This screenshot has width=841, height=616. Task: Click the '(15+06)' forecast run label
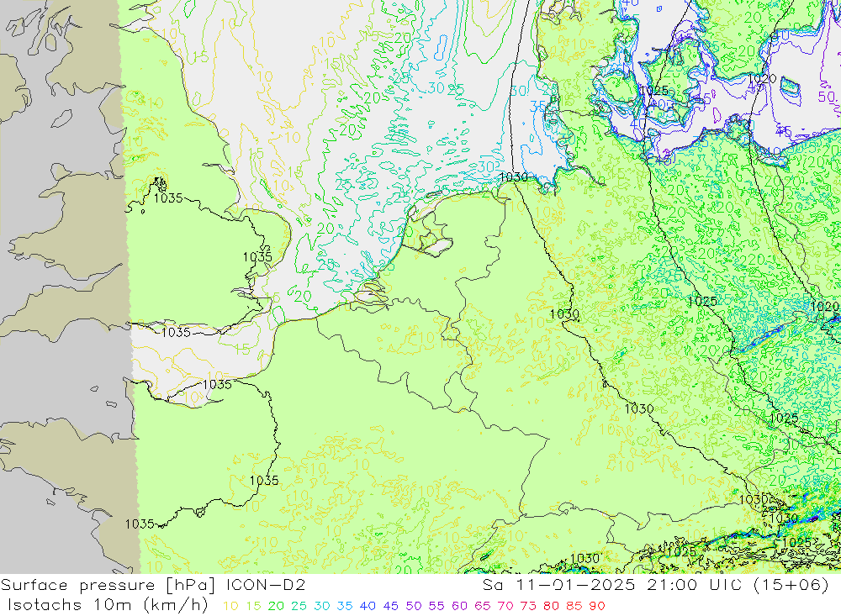pos(791,585)
